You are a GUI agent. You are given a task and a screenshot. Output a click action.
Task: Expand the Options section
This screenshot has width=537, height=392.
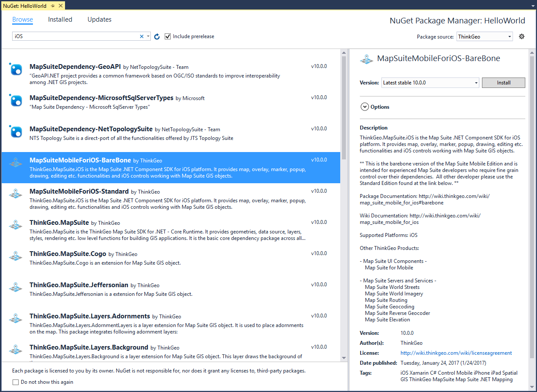[365, 107]
